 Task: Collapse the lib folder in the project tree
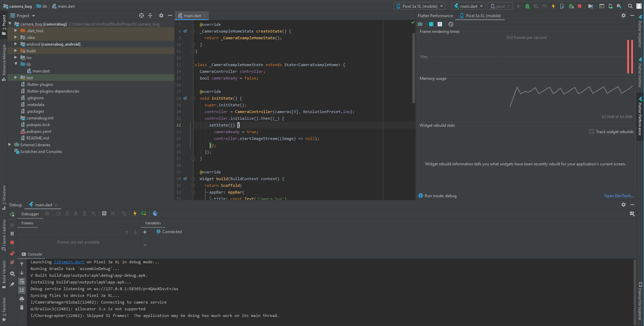click(15, 64)
